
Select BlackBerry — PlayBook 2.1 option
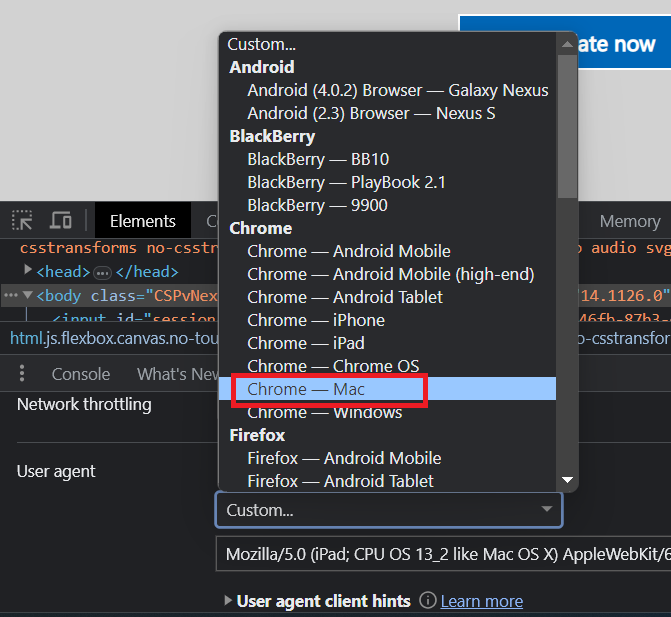pyautogui.click(x=387, y=182)
